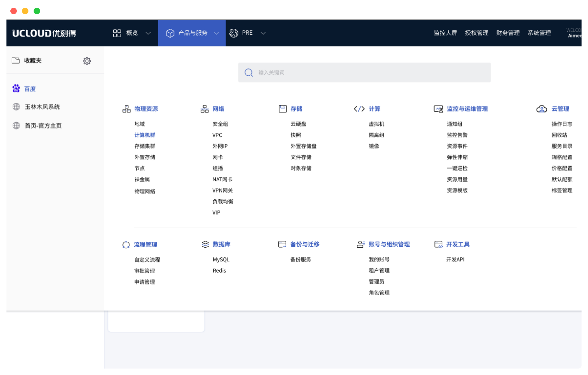
Task: Click the 流程管理 cycle icon
Action: [x=126, y=245]
